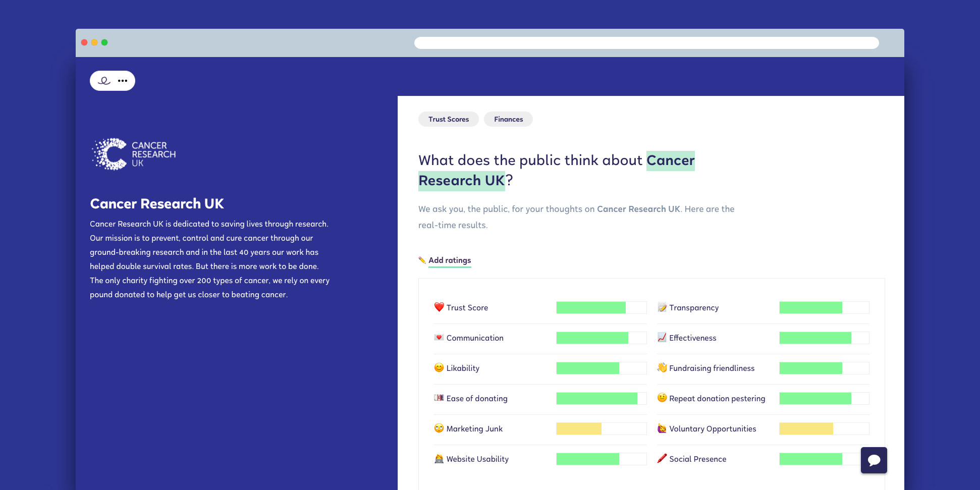Click the 'Effectiveness' label text
Image resolution: width=980 pixels, height=490 pixels.
click(x=693, y=338)
